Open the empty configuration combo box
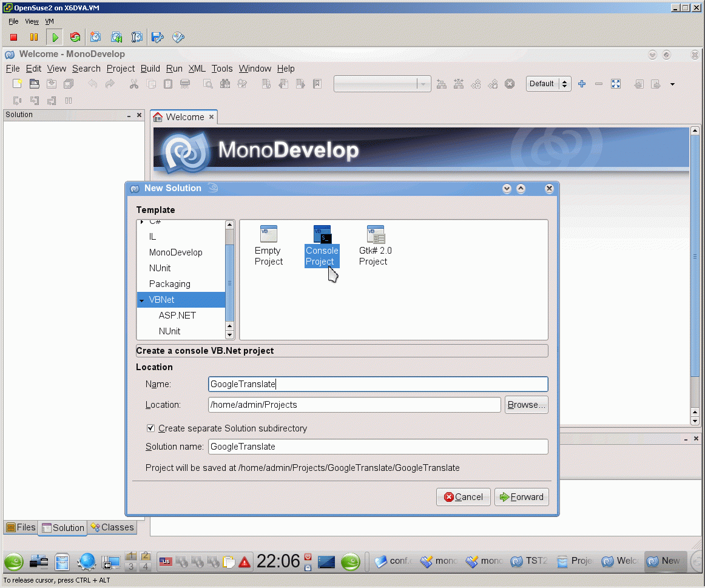Viewport: 705px width, 588px height. pyautogui.click(x=382, y=84)
